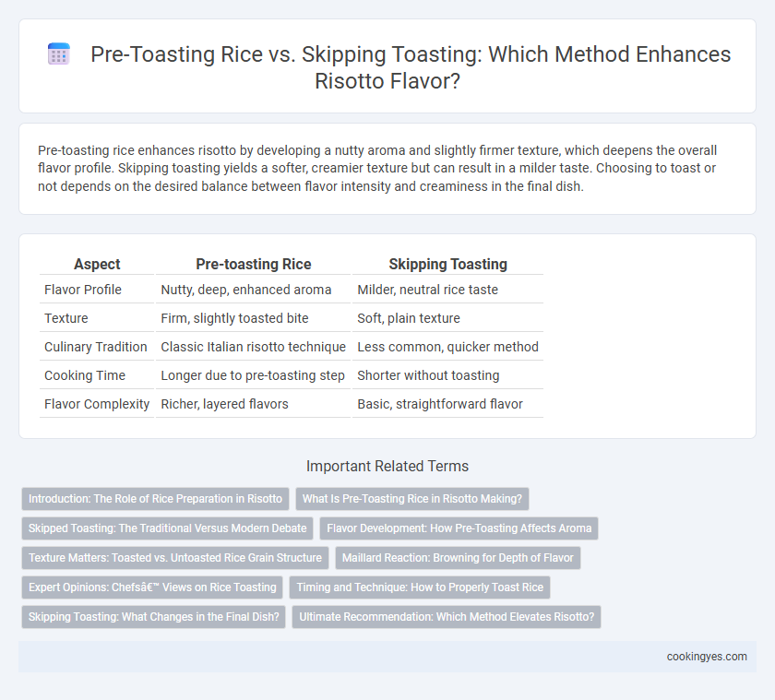Click the 'Important Related Terms' heading
This screenshot has height=700, width=775.
(387, 467)
